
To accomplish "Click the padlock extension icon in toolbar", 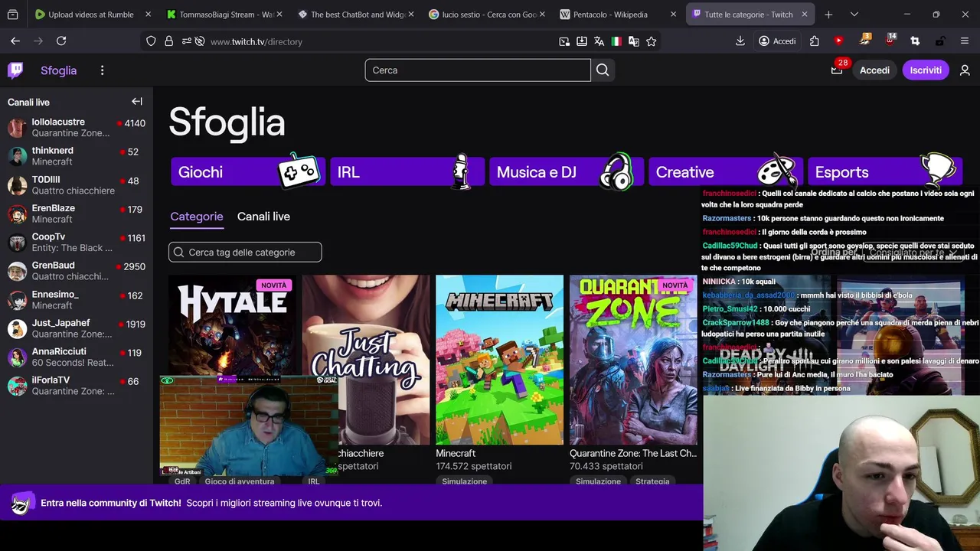I will (x=940, y=41).
